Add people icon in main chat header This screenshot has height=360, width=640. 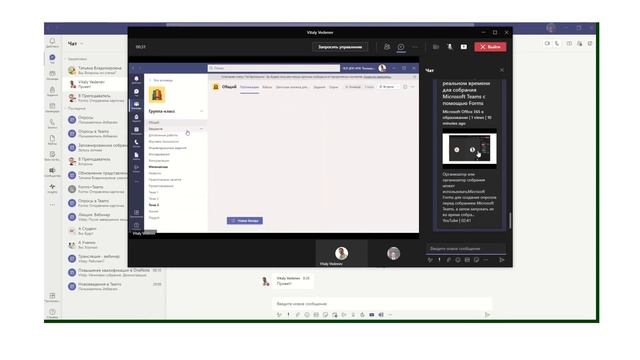click(580, 43)
